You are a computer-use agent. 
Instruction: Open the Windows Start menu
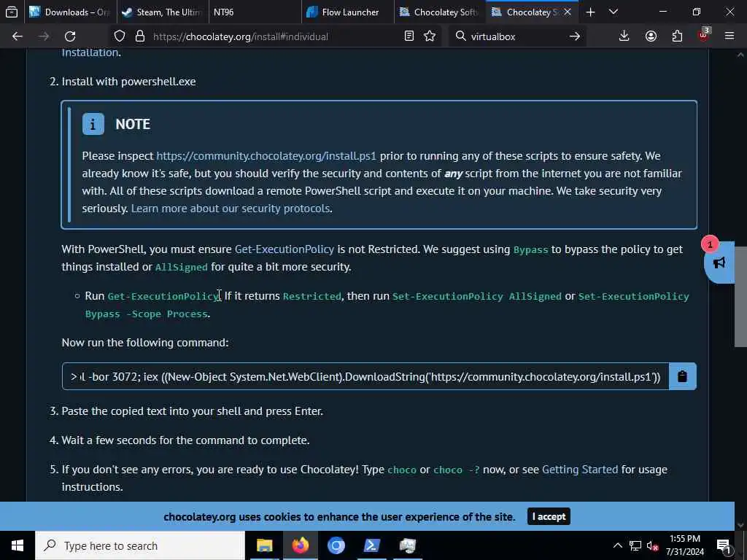click(x=18, y=545)
